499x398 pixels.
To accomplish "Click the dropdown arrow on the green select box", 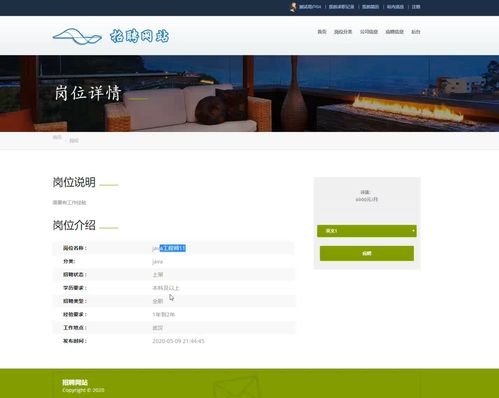I will 413,231.
